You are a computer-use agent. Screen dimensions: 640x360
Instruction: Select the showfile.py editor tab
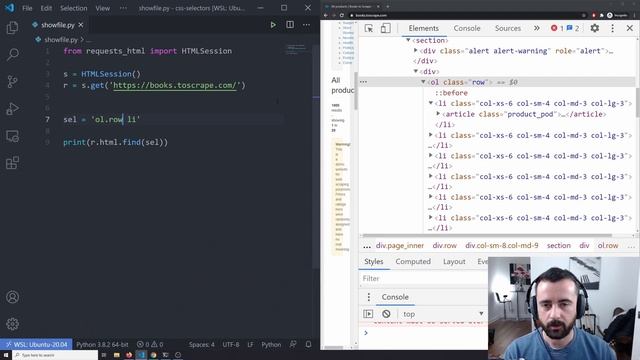point(58,25)
